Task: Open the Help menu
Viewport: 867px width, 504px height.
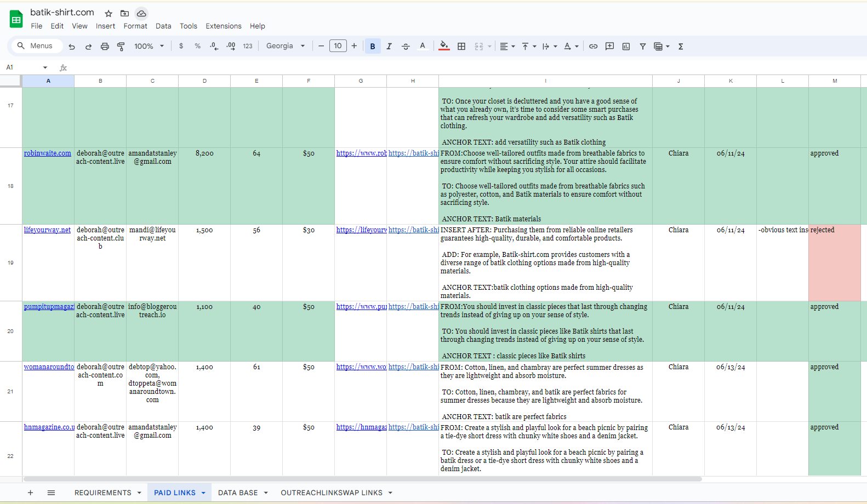Action: [258, 26]
